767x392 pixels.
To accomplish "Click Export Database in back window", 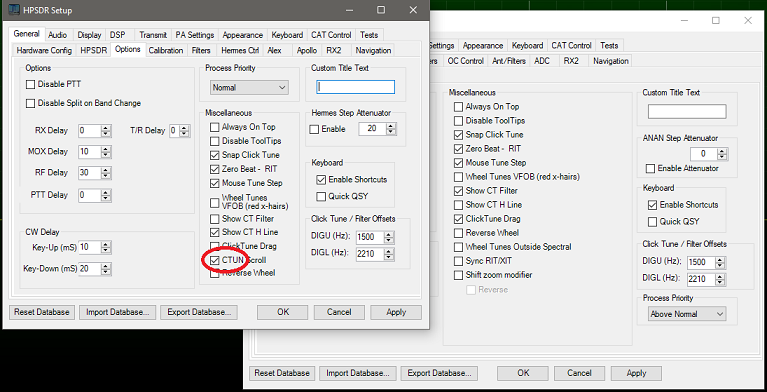I will 439,373.
